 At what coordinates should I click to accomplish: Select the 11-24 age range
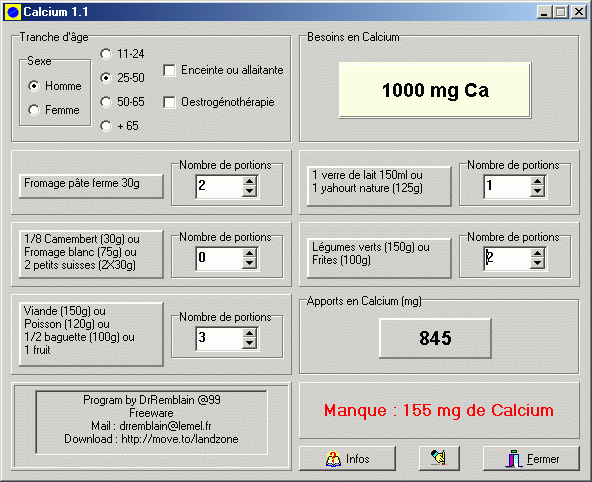coord(106,54)
